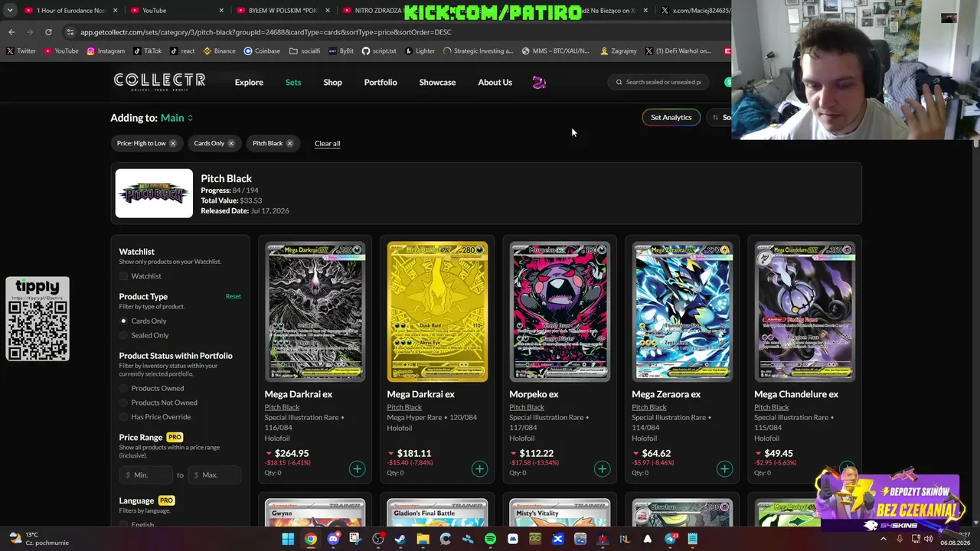Switch to Google Chrome in the taskbar
Viewport: 980px width, 551px height.
[310, 539]
